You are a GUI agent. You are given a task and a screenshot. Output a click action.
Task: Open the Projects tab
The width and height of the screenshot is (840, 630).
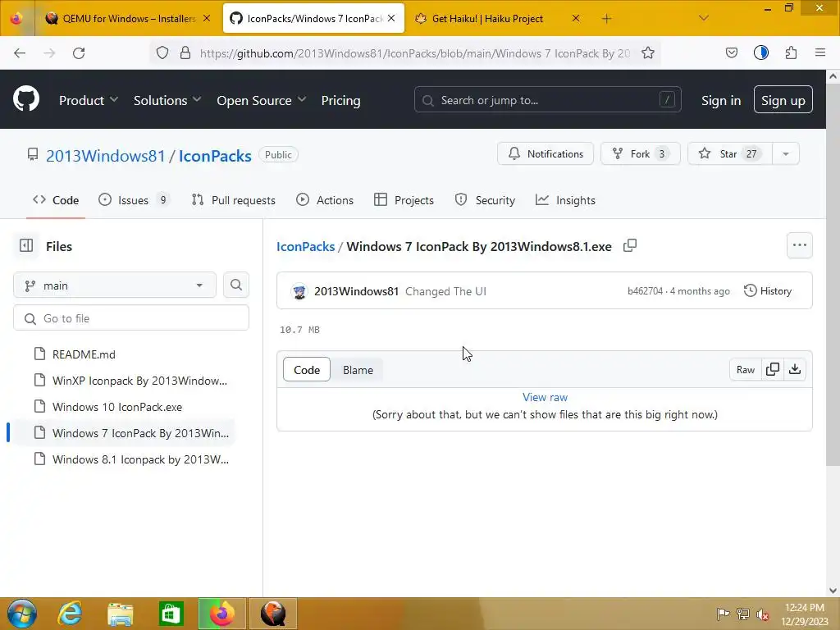click(x=404, y=200)
